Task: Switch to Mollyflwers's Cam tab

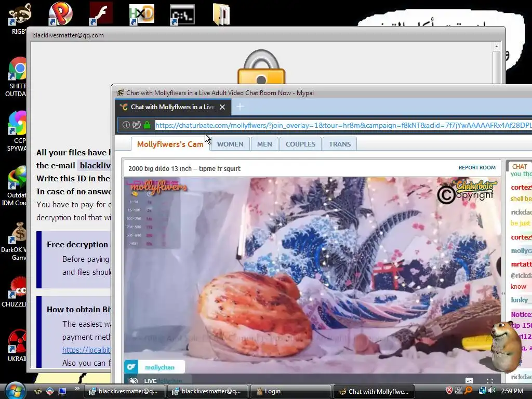Action: pyautogui.click(x=170, y=144)
